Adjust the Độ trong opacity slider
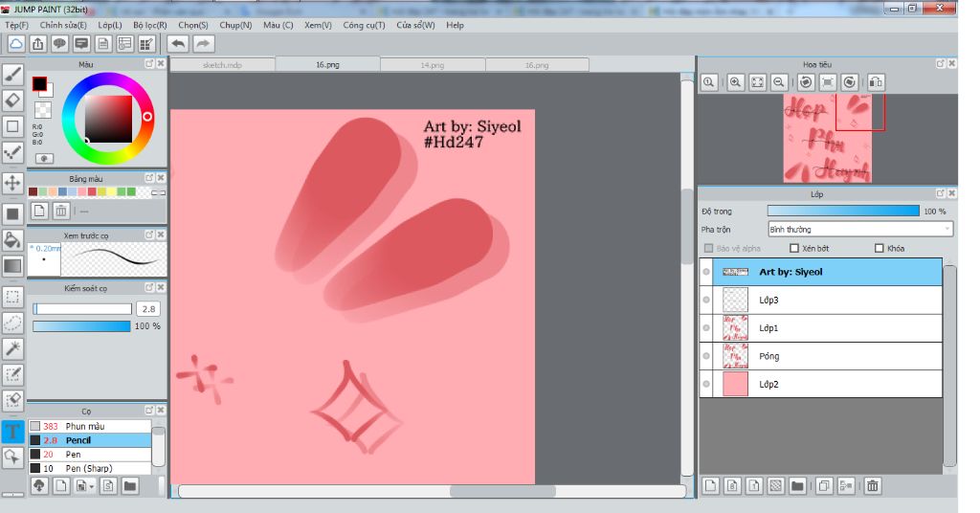The height and width of the screenshot is (513, 980). point(843,212)
